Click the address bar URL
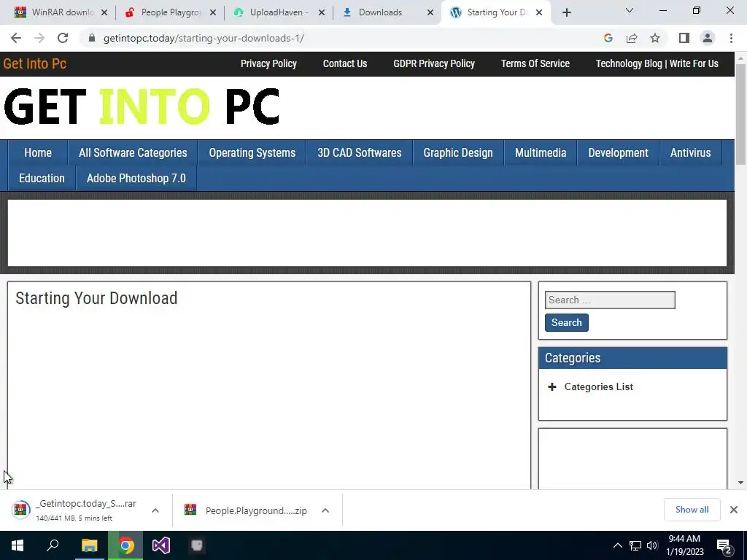Viewport: 747px width, 560px height. 204,38
